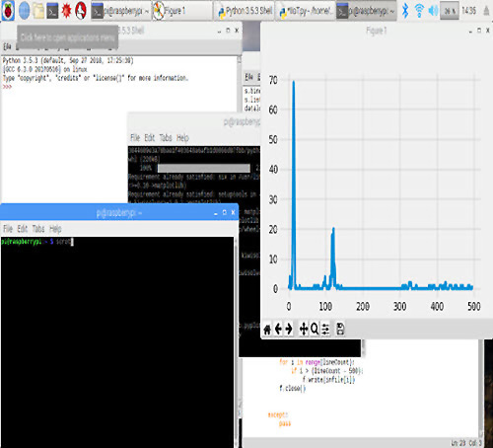Open the file manager folder icon

(38, 11)
